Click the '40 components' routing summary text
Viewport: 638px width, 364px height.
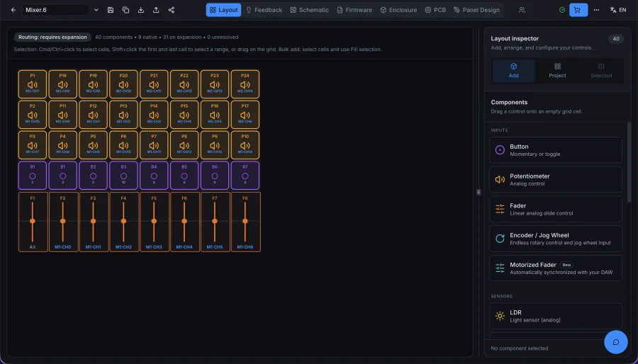coord(114,37)
